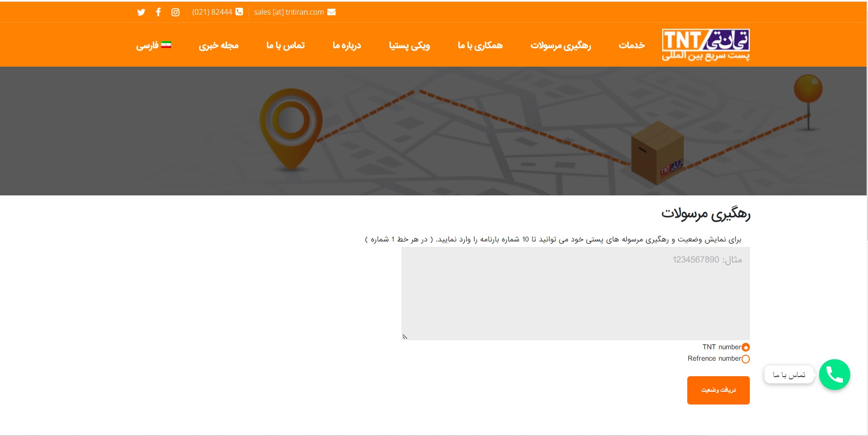The image size is (868, 436).
Task: Open the مجله خبری menu item
Action: [x=219, y=45]
